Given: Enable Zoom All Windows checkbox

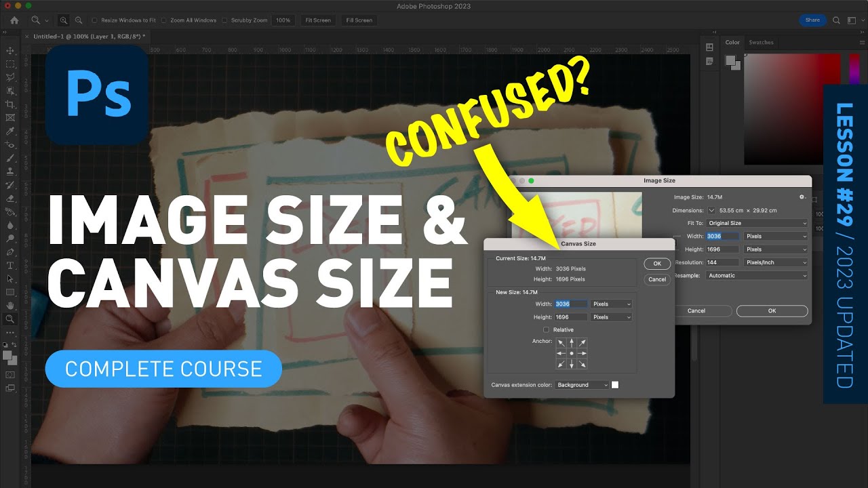Looking at the screenshot, I should pos(163,20).
